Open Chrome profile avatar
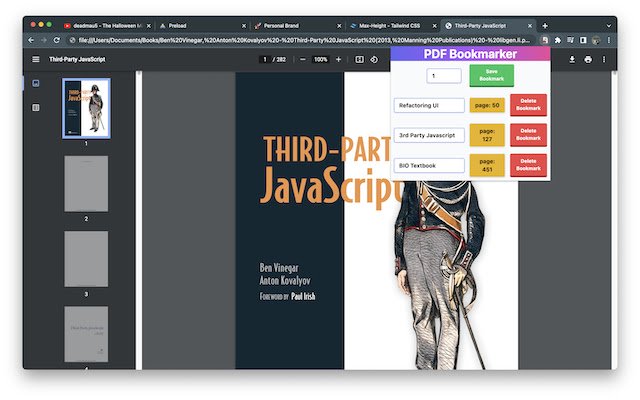This screenshot has height=400, width=640. click(596, 40)
